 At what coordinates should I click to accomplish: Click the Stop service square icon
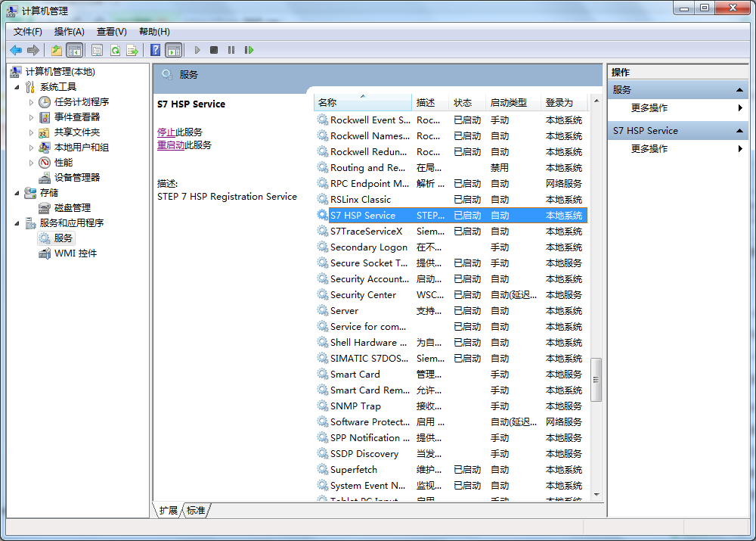point(214,50)
